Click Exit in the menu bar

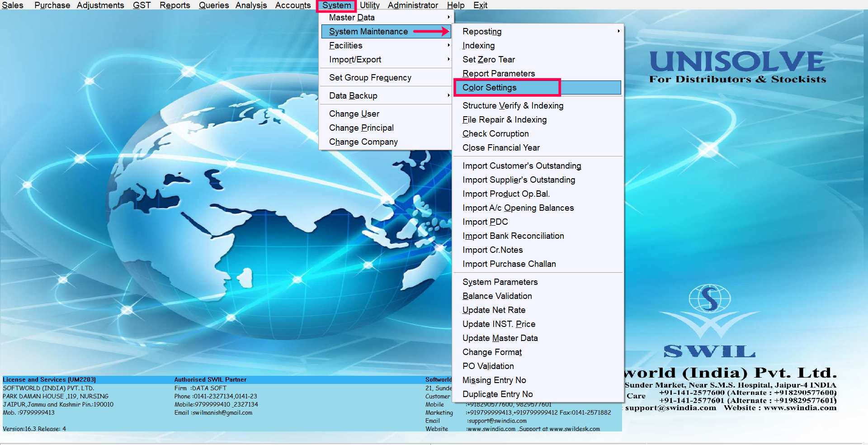(x=480, y=5)
